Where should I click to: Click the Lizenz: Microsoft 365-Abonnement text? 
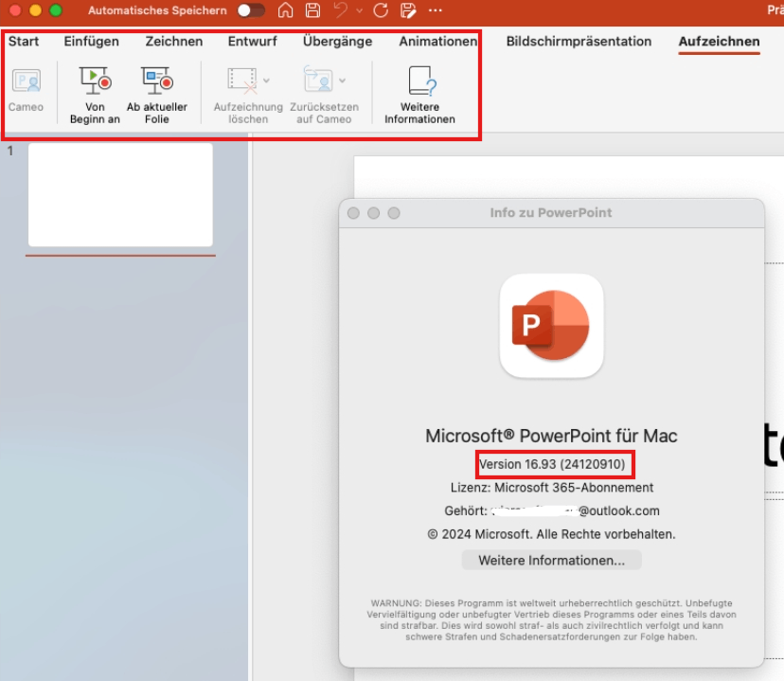tap(552, 488)
